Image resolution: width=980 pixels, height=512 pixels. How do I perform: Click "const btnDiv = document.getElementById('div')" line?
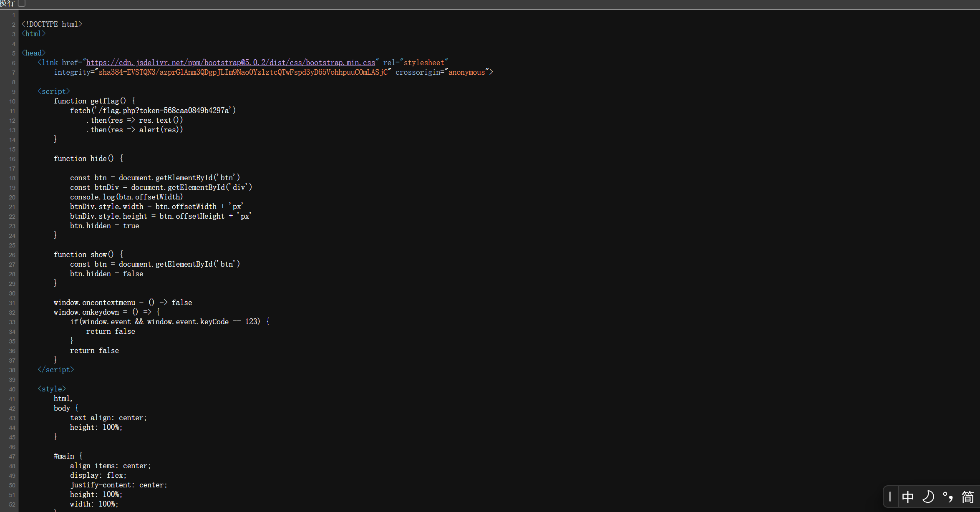[x=161, y=187]
